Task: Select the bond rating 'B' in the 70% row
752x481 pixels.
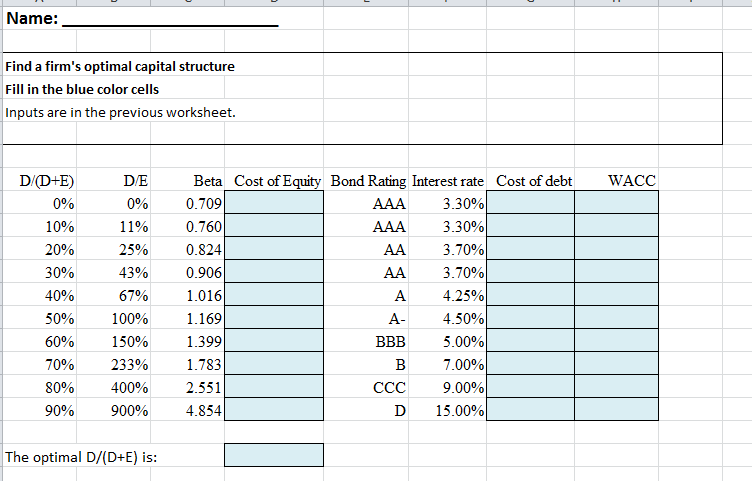Action: (x=400, y=364)
